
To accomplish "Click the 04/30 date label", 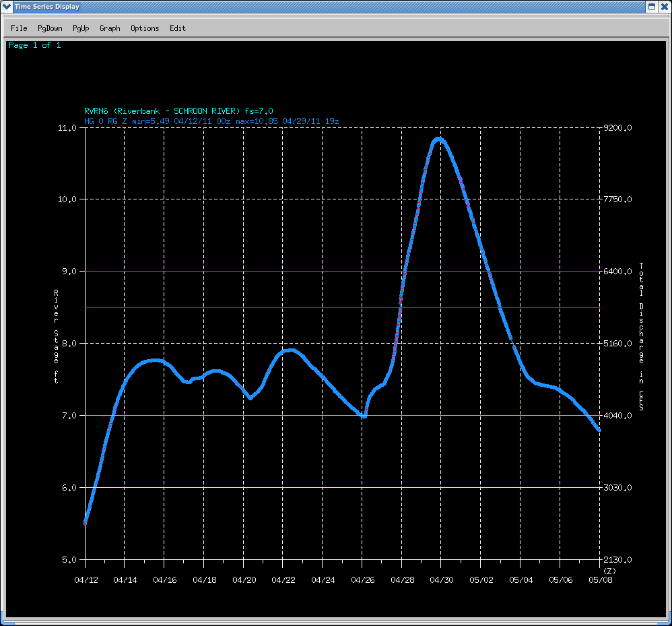I will tap(442, 580).
